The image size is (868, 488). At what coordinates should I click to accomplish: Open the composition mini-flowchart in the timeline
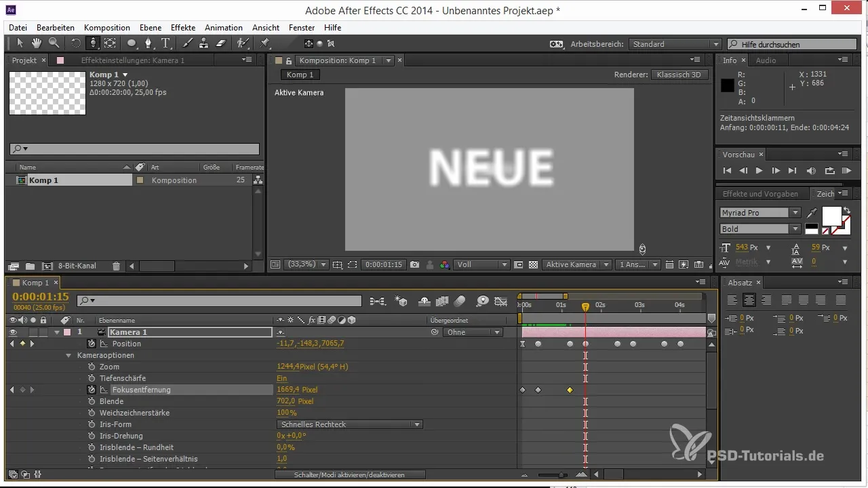pos(378,301)
